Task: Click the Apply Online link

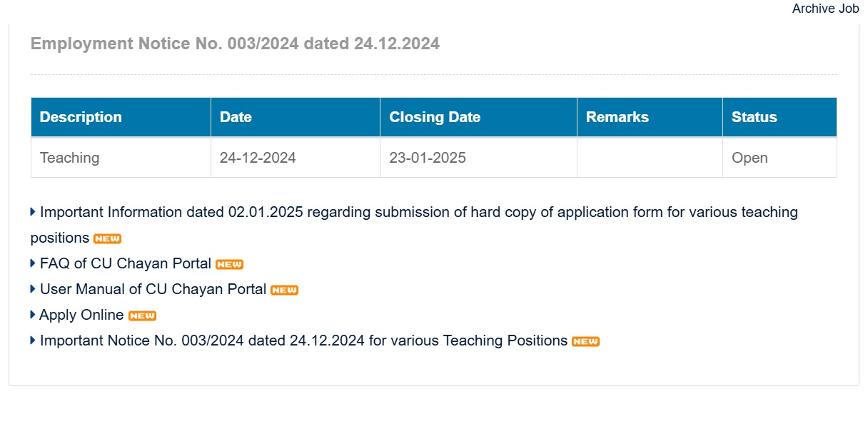Action: [x=81, y=315]
